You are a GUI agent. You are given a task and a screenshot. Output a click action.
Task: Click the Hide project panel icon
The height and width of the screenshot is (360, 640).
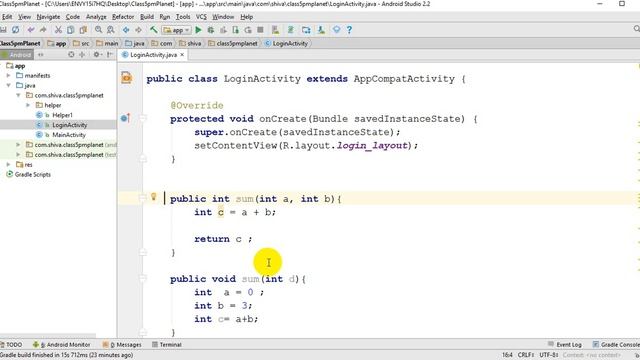click(109, 54)
